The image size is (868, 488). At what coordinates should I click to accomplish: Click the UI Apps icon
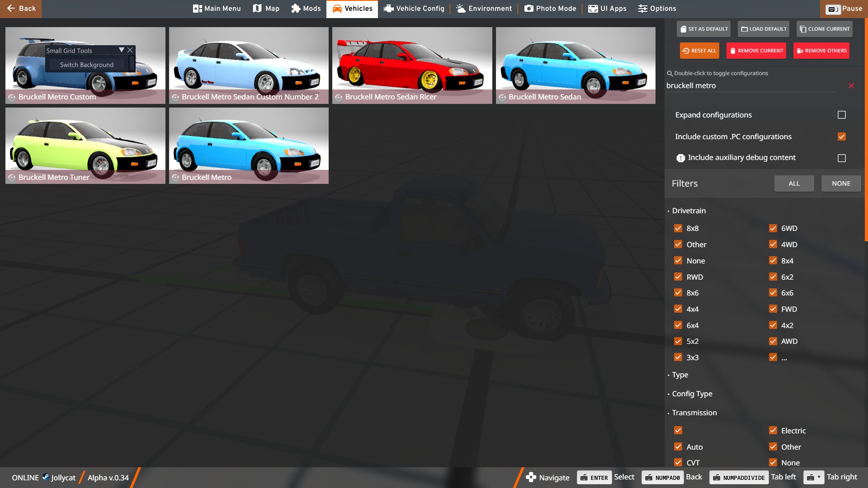click(593, 9)
